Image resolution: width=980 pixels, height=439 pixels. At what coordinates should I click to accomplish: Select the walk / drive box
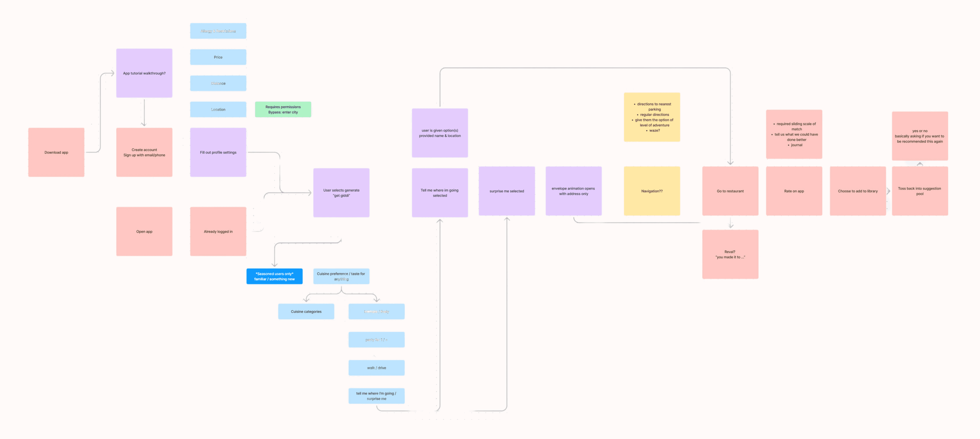(376, 368)
